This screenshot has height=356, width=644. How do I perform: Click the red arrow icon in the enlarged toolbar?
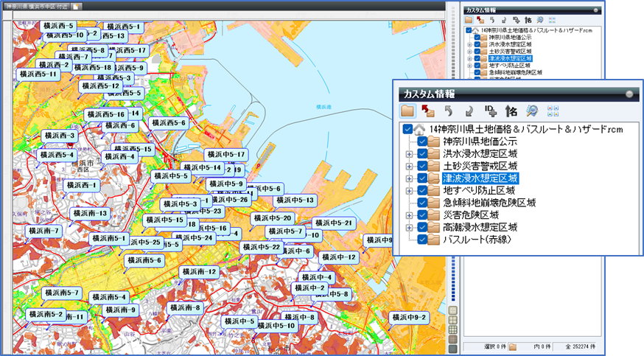[x=428, y=111]
